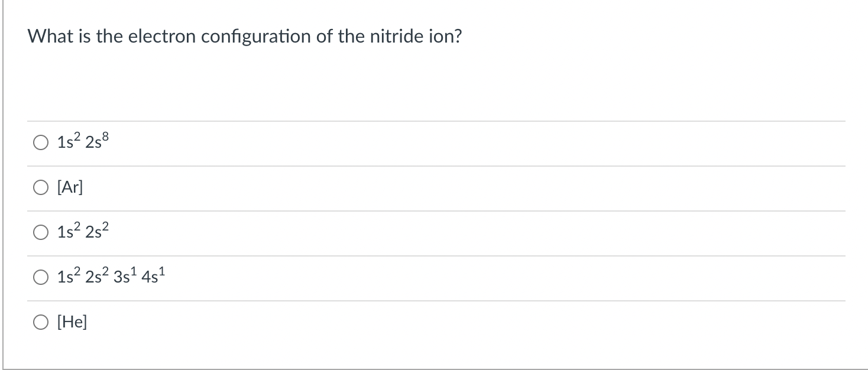
Task: Click the question text about nitride ion
Action: tap(245, 36)
